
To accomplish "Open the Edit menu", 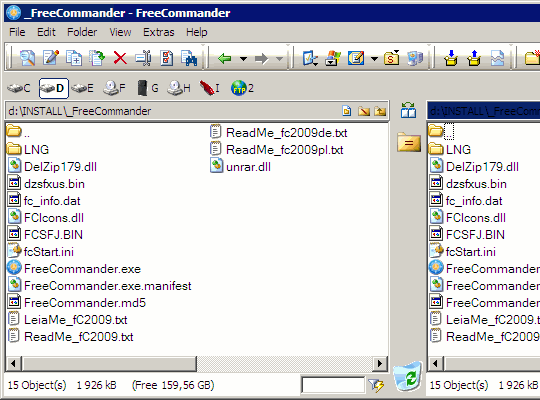I will [x=46, y=32].
